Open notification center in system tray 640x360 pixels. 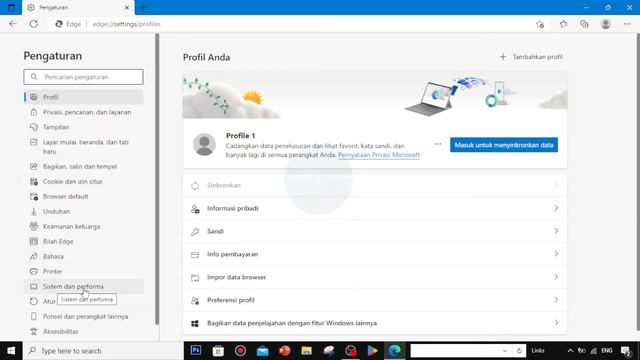click(x=626, y=351)
